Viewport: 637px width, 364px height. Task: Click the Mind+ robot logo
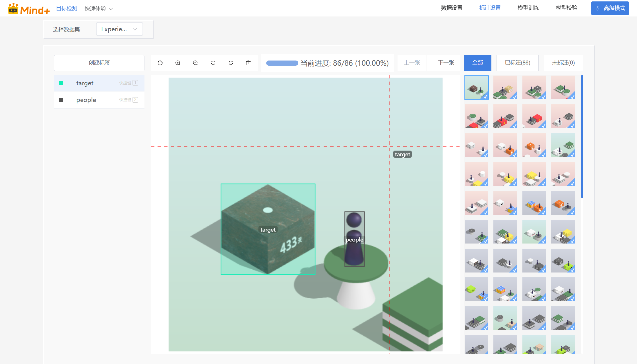point(13,8)
